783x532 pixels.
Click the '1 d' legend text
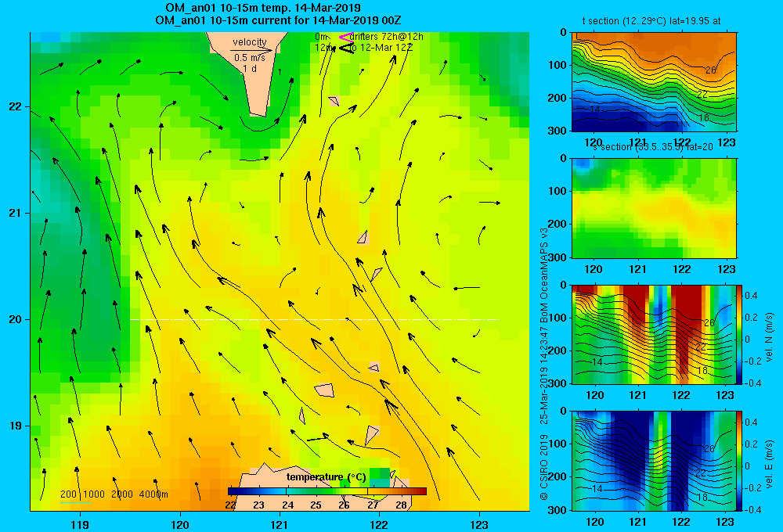pyautogui.click(x=250, y=69)
